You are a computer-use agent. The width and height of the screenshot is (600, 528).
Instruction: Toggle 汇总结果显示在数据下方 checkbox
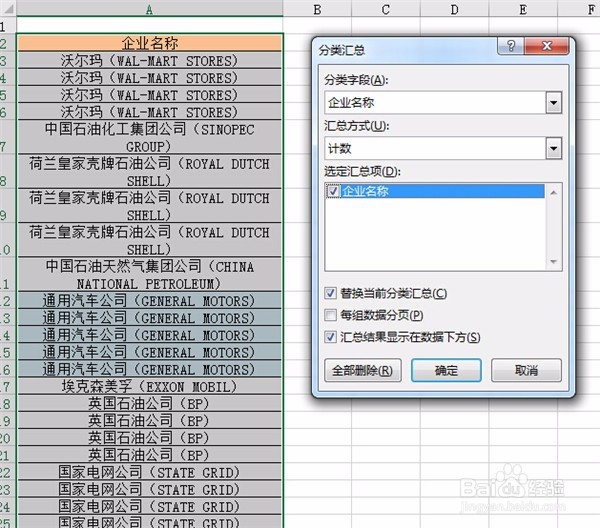point(330,337)
